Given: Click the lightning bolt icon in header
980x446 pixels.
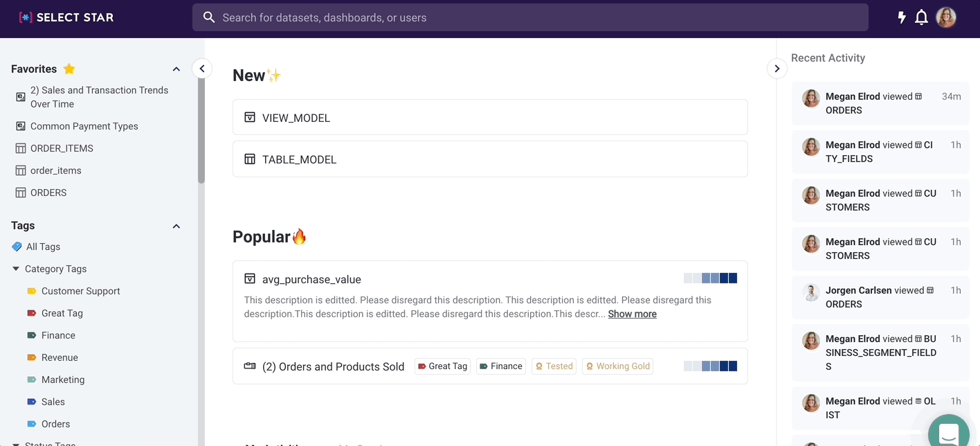Looking at the screenshot, I should [901, 17].
